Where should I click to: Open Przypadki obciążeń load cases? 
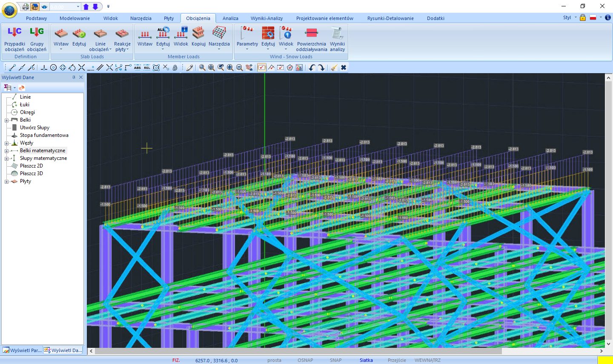tap(14, 39)
